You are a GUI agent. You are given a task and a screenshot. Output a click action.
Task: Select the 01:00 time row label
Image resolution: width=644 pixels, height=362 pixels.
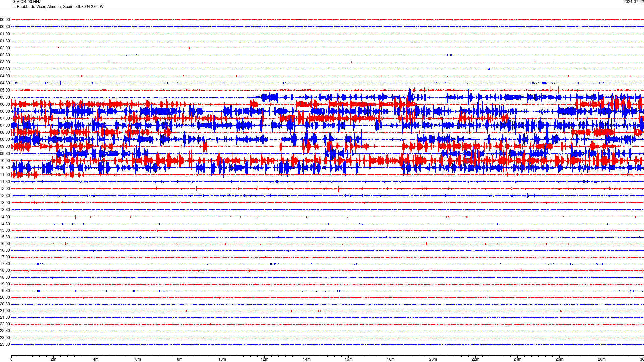(5, 34)
